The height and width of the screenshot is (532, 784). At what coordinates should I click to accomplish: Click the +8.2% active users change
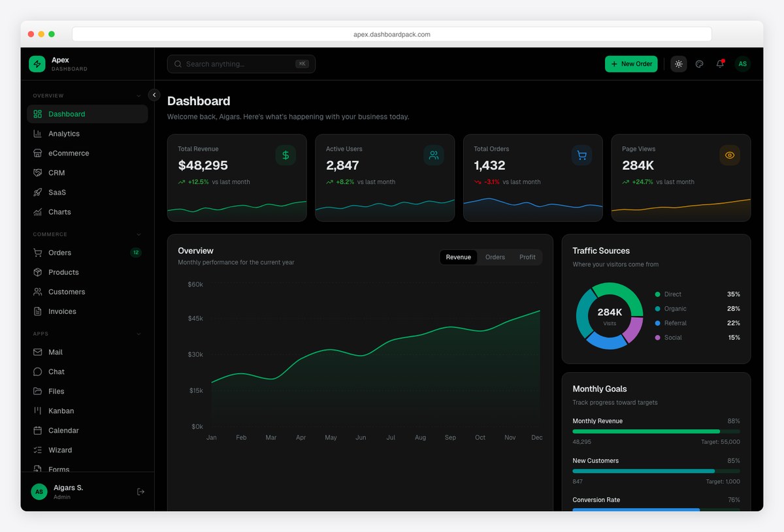tap(345, 182)
